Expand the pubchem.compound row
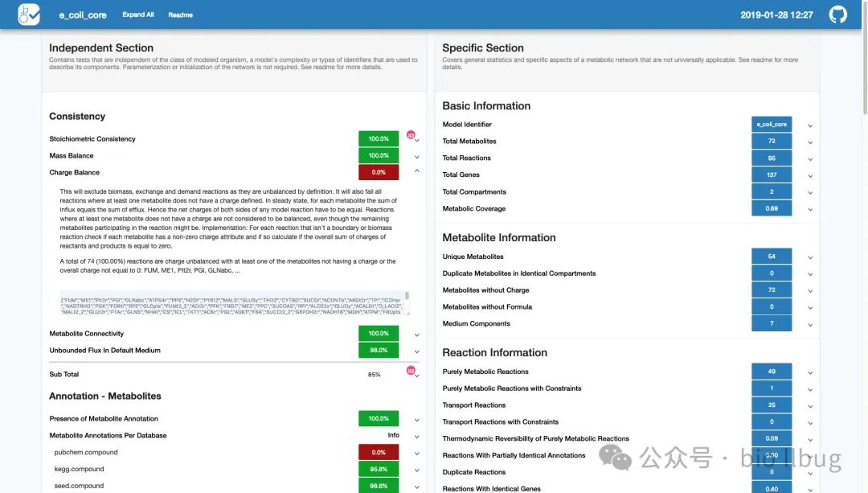 point(417,453)
